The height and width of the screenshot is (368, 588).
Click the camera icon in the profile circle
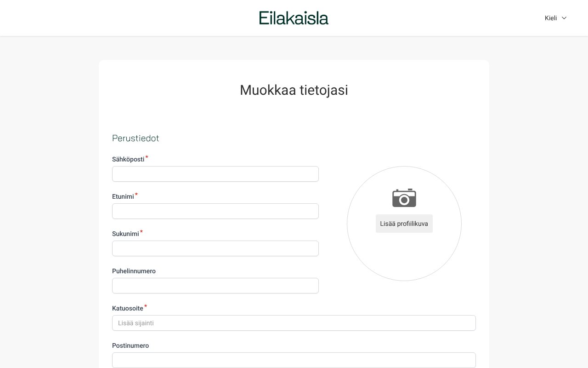tap(404, 198)
